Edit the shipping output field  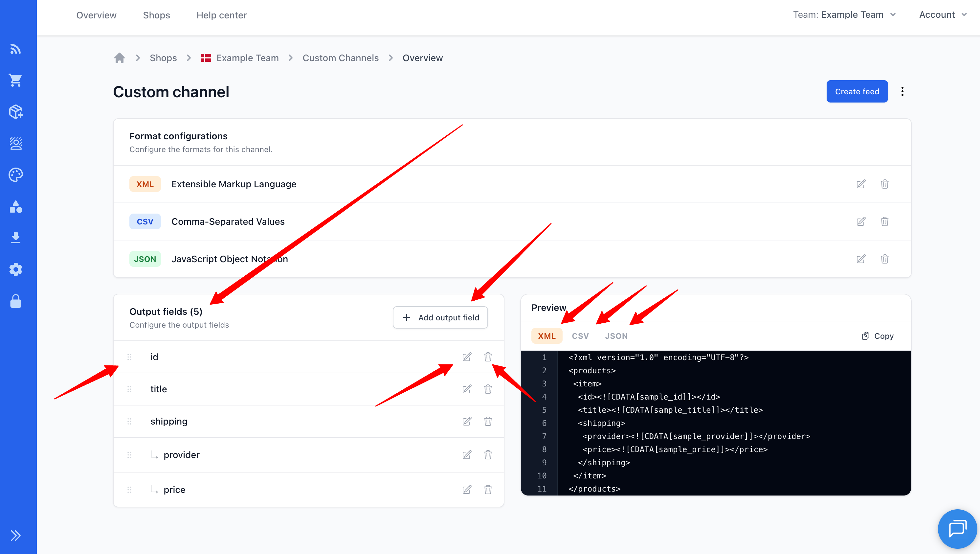[x=467, y=421]
